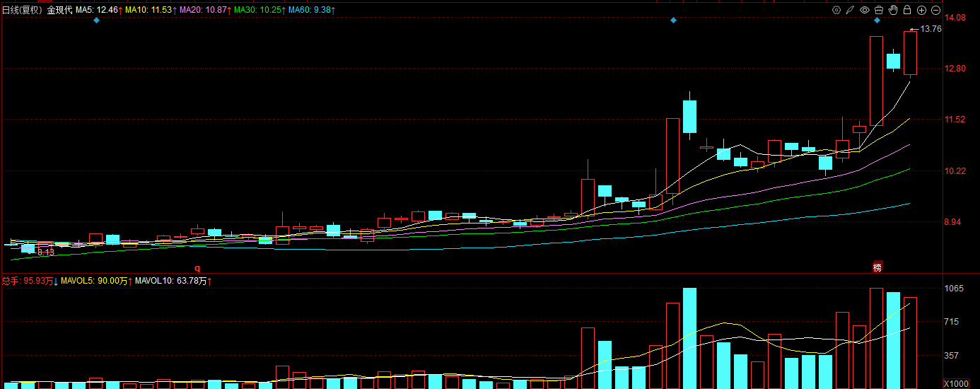Select the hand pan tool

(893, 10)
